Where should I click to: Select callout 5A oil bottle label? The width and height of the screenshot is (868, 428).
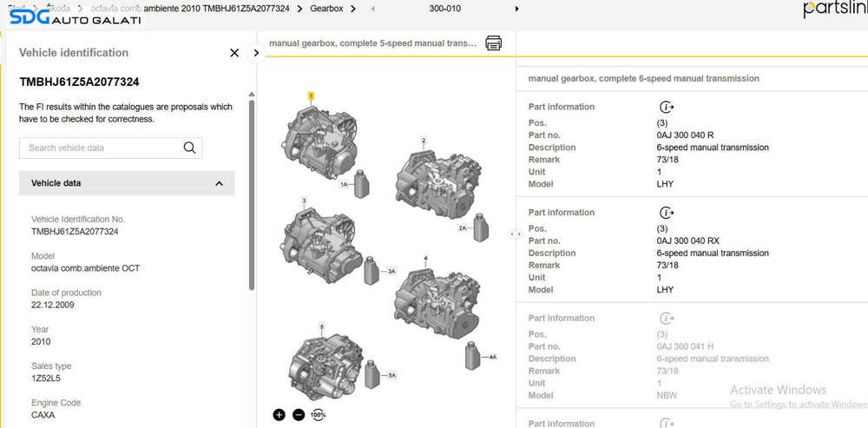(x=391, y=375)
